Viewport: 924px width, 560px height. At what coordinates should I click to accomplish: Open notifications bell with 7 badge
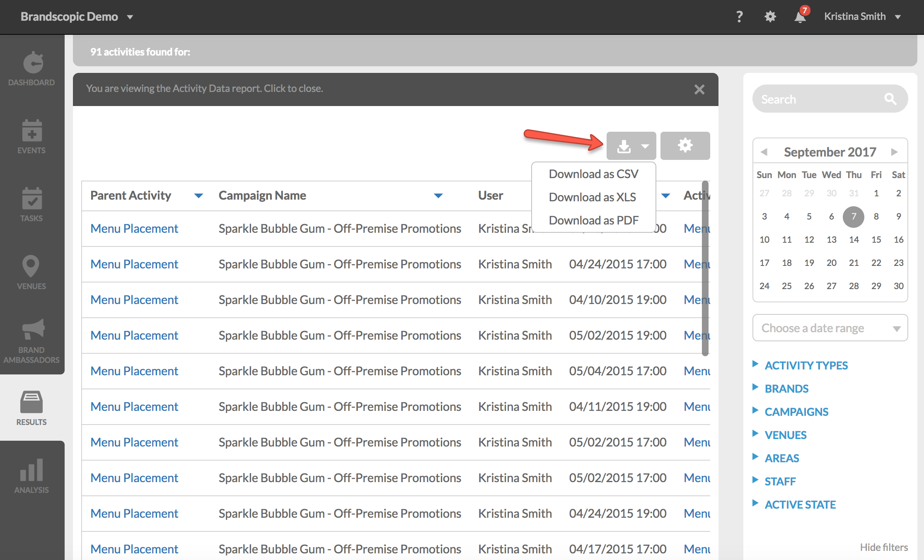[x=801, y=17]
